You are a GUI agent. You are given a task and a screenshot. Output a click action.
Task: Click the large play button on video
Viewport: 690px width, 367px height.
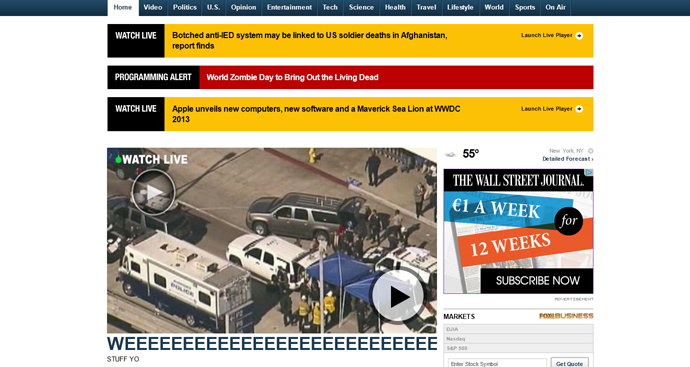398,296
